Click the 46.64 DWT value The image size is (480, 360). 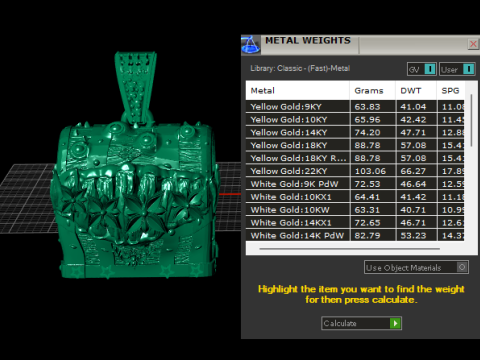point(413,184)
